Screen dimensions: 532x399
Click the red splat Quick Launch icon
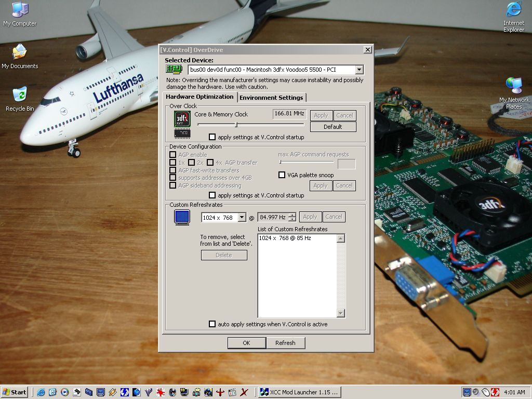pos(160,392)
